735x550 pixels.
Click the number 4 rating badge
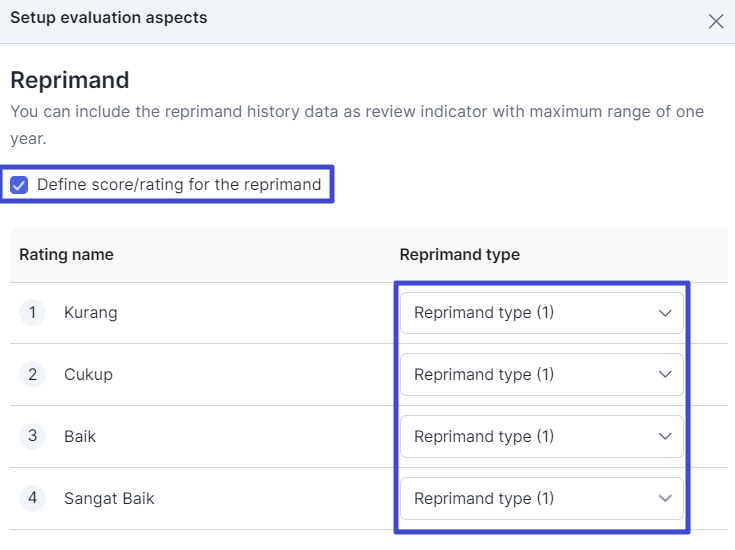click(x=32, y=498)
